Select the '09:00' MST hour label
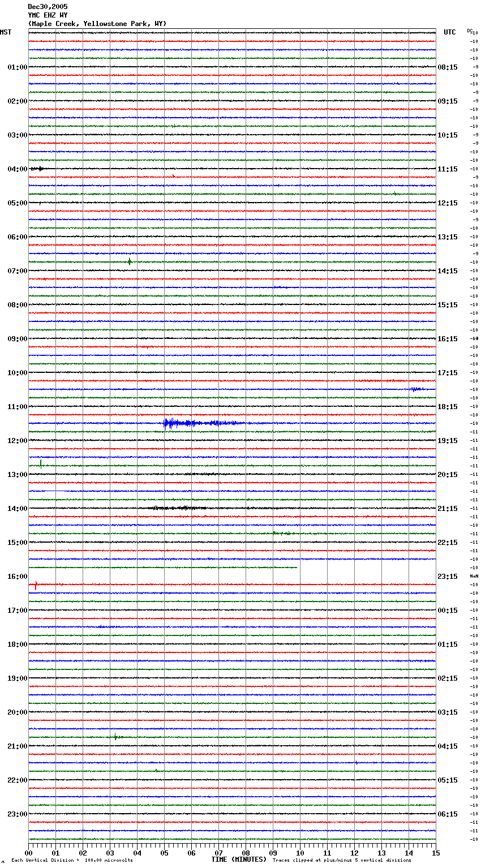The image size is (481, 868). [18, 339]
